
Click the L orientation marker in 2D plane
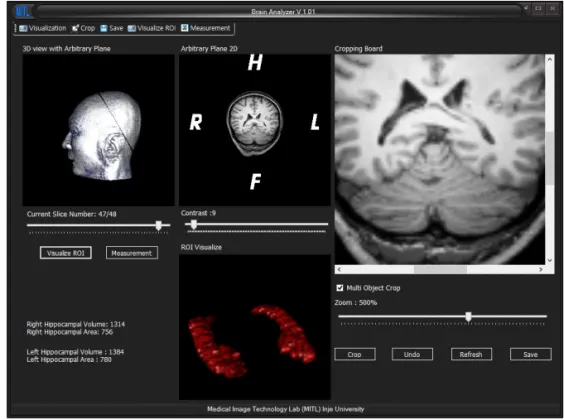click(x=315, y=122)
